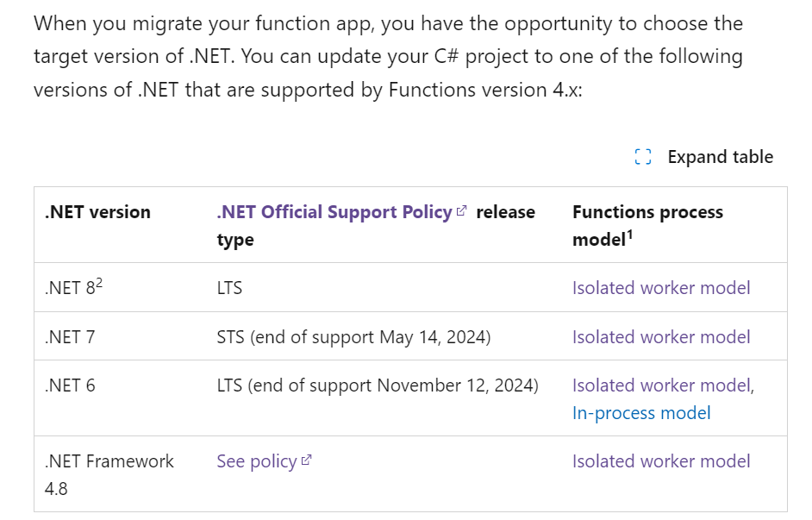Open Isolated worker model in .NET 7 row

[661, 336]
